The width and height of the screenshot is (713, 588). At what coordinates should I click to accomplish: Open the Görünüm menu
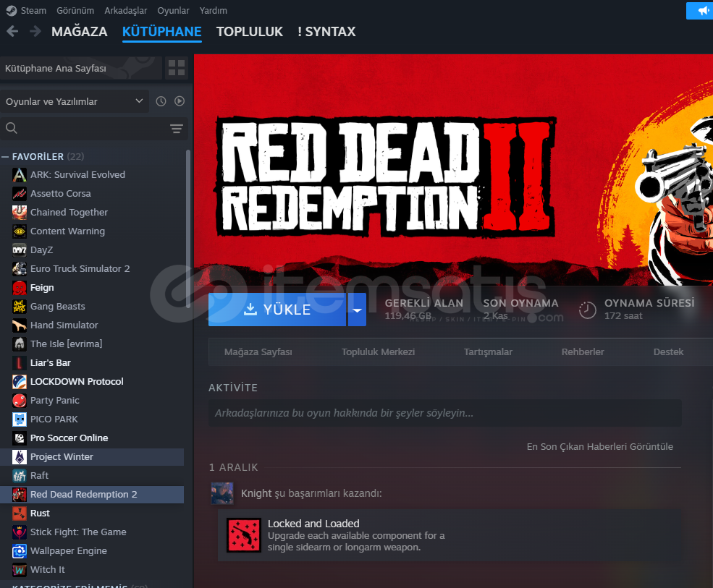(x=76, y=11)
